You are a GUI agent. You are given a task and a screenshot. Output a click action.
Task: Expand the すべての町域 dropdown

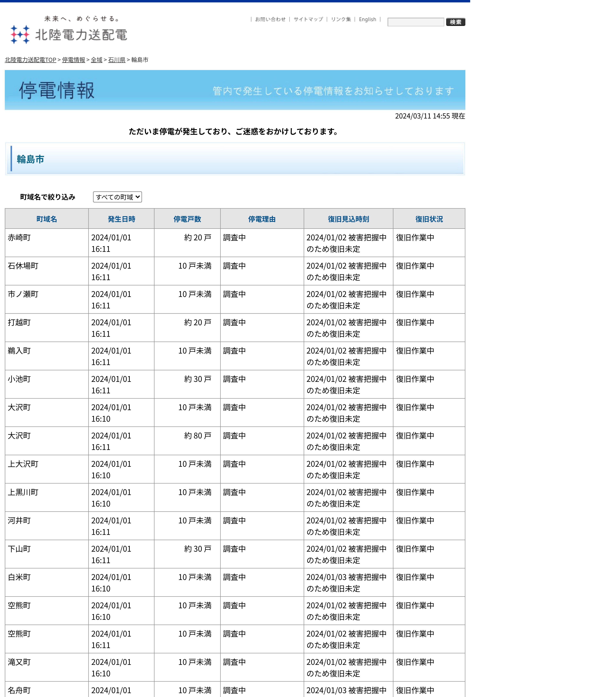click(117, 197)
